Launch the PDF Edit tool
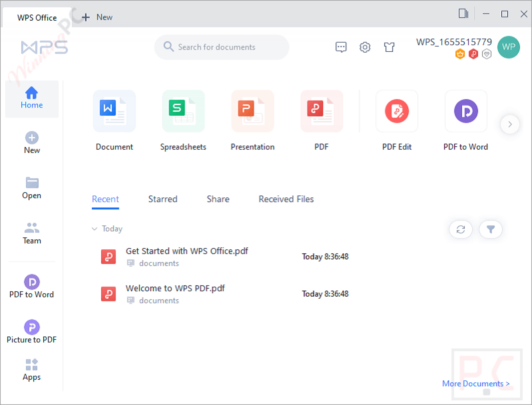This screenshot has height=405, width=532. click(397, 111)
